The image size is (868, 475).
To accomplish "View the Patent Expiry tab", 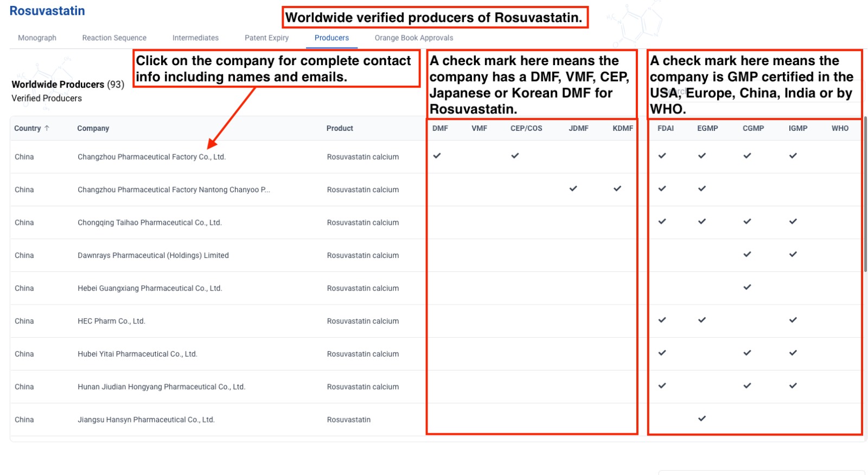I will pos(266,38).
